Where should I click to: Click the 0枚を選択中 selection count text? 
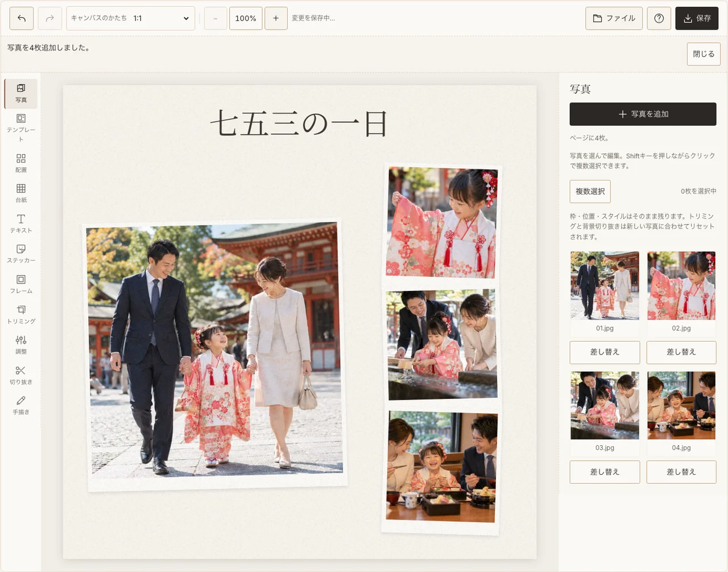click(x=698, y=191)
